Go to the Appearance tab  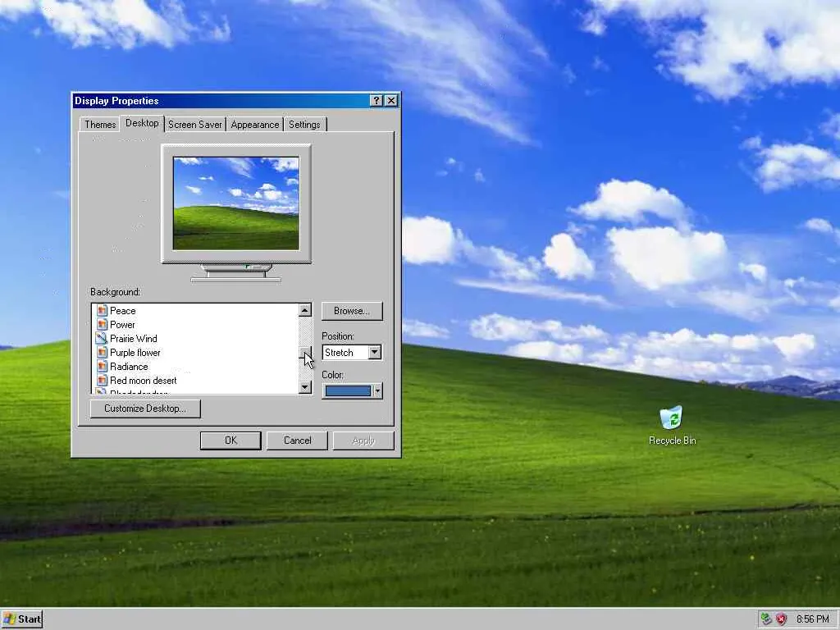[255, 125]
